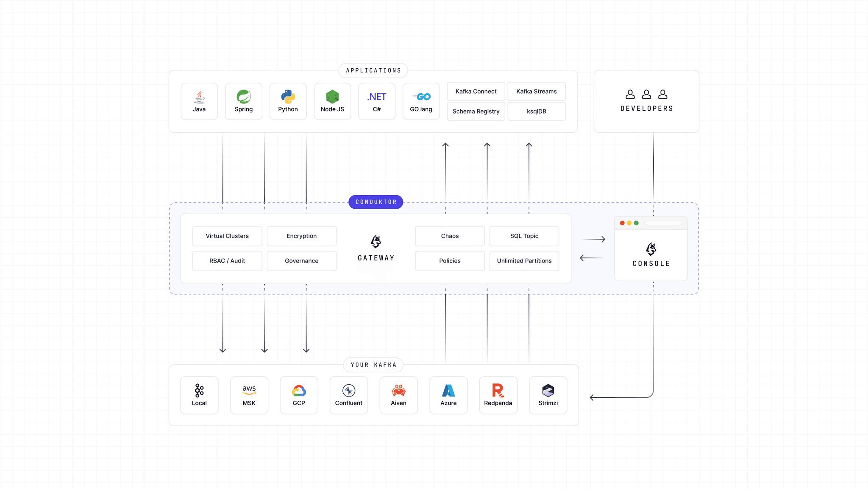This screenshot has width=868, height=489.
Task: Open the Kafka Connect item
Action: 476,91
